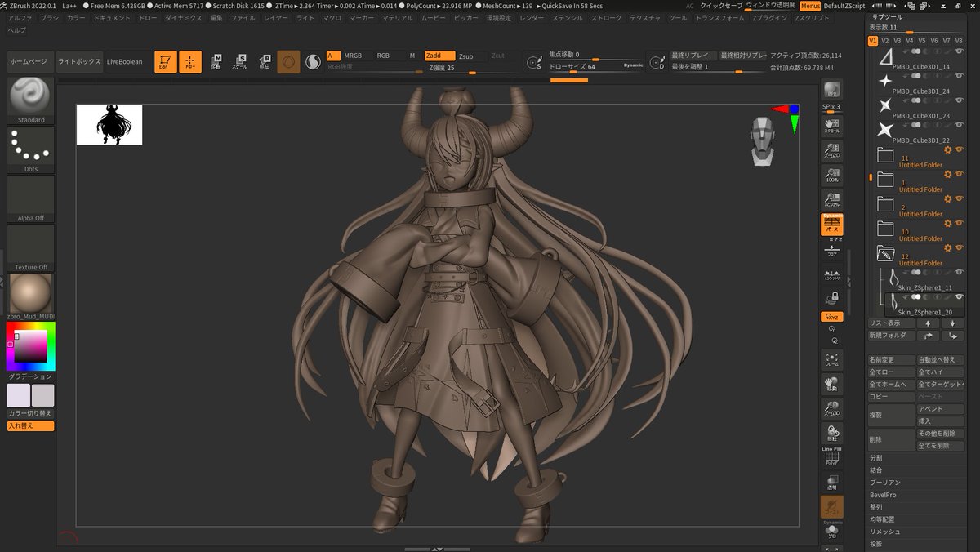
Task: Open gear settings for folder 11
Action: (x=947, y=150)
